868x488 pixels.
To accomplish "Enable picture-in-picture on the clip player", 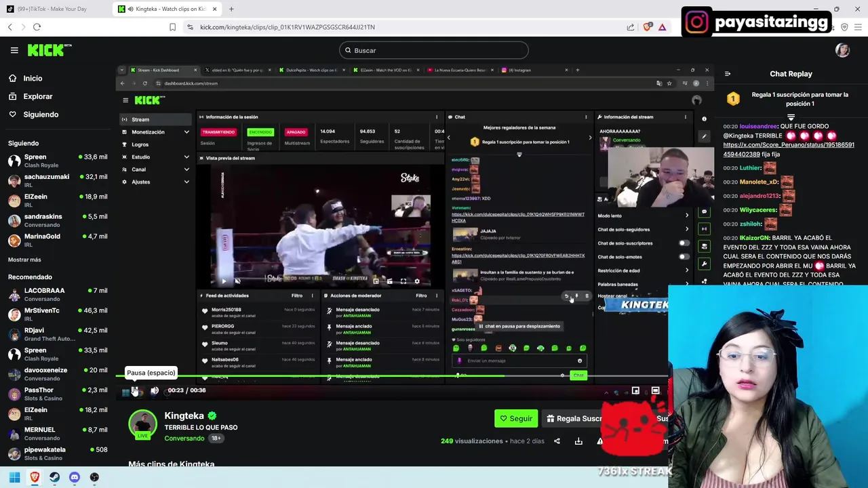I will click(x=635, y=390).
